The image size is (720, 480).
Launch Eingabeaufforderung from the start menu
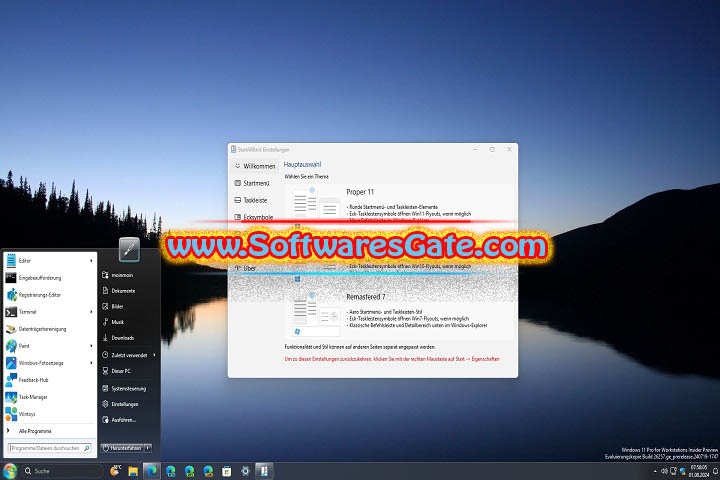coord(50,277)
